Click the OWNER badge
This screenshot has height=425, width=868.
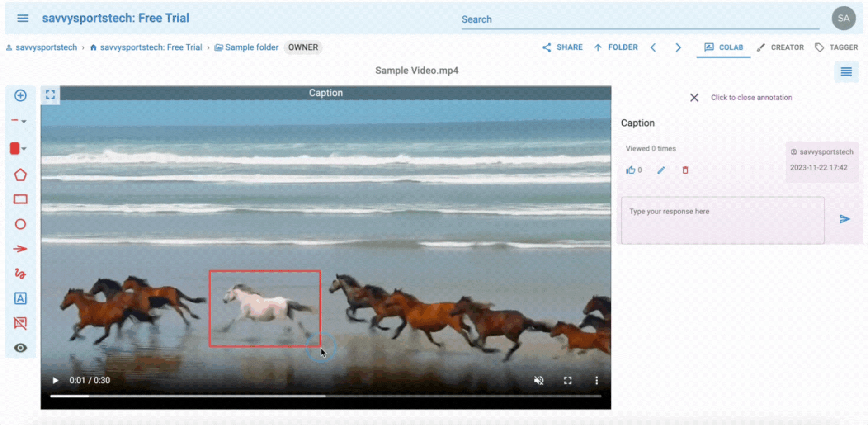(x=303, y=47)
